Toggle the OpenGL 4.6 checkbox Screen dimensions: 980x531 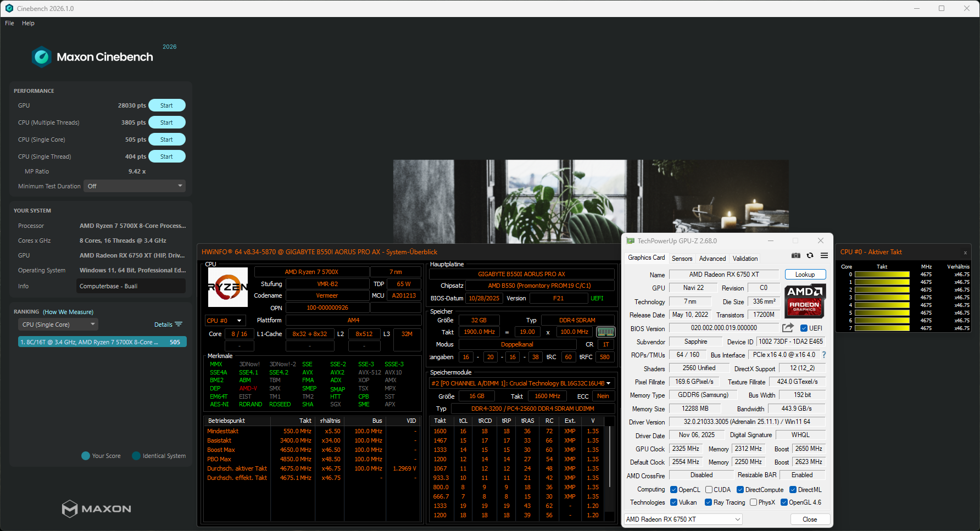coord(784,502)
